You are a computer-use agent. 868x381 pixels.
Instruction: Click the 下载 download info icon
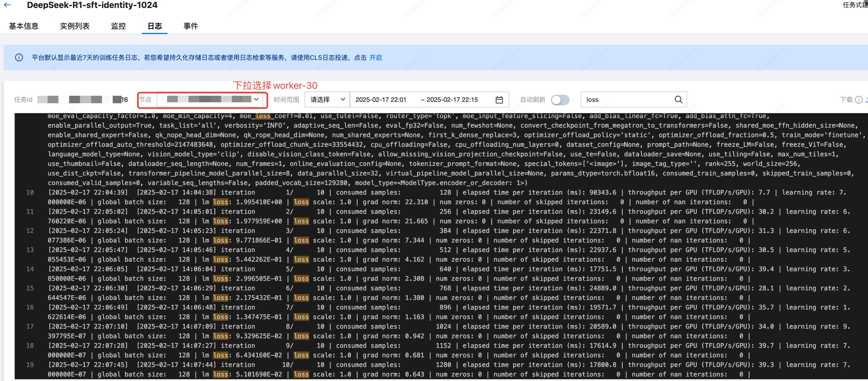(859, 100)
